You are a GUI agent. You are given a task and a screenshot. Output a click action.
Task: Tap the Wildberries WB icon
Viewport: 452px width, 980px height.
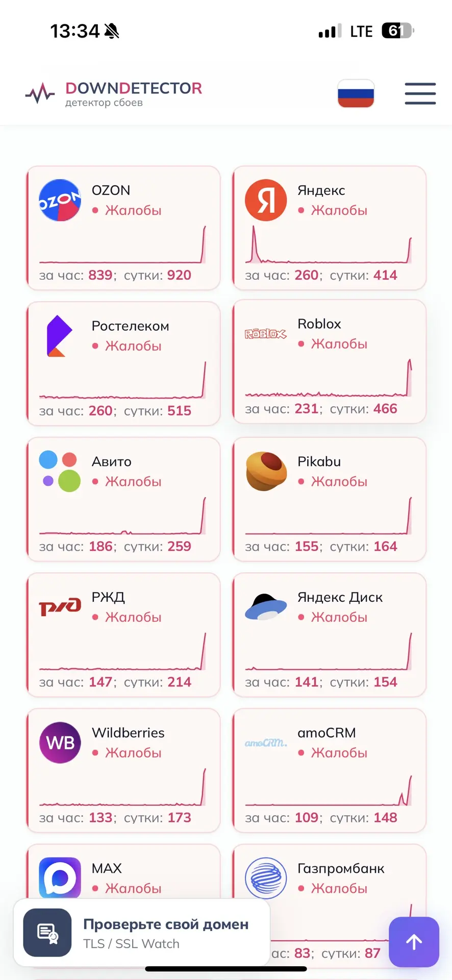60,743
